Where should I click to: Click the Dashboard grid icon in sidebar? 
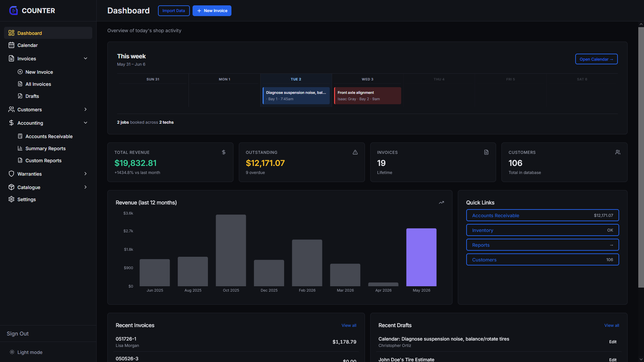(x=11, y=33)
